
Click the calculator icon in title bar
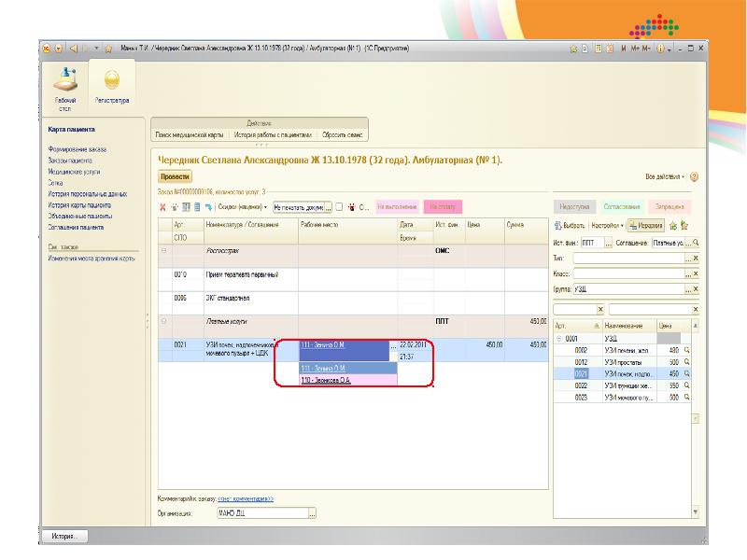pos(599,49)
